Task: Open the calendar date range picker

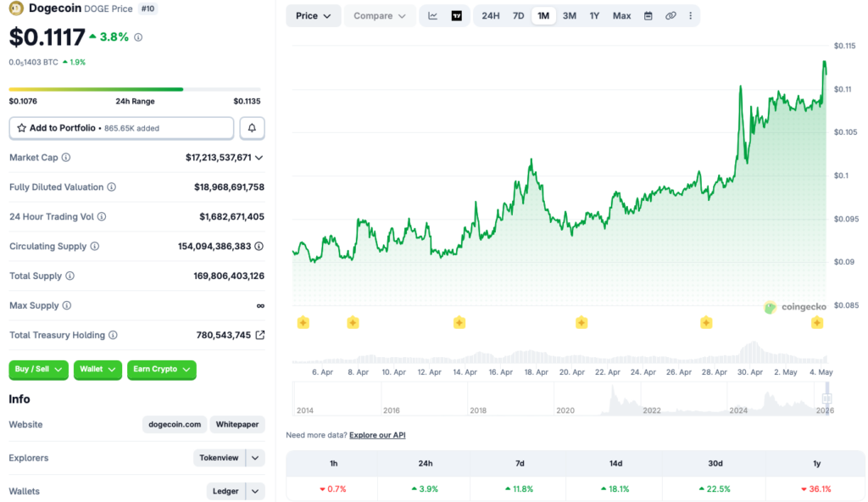Action: click(648, 16)
